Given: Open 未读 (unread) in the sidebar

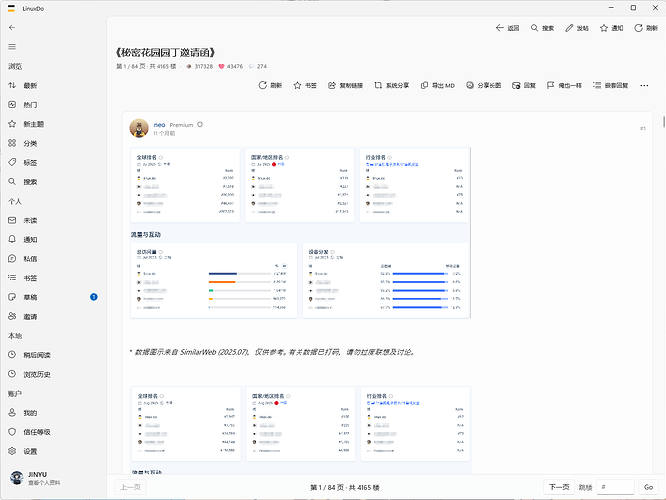Looking at the screenshot, I should click(x=53, y=220).
